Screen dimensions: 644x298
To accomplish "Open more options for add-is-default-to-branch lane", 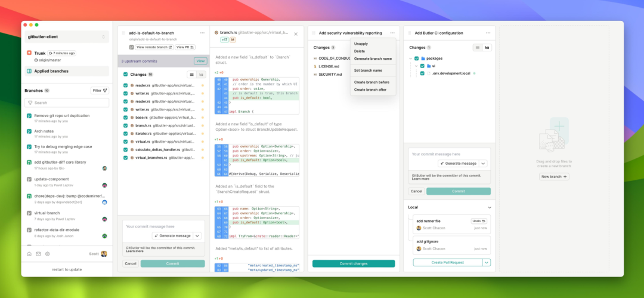I will pos(202,33).
